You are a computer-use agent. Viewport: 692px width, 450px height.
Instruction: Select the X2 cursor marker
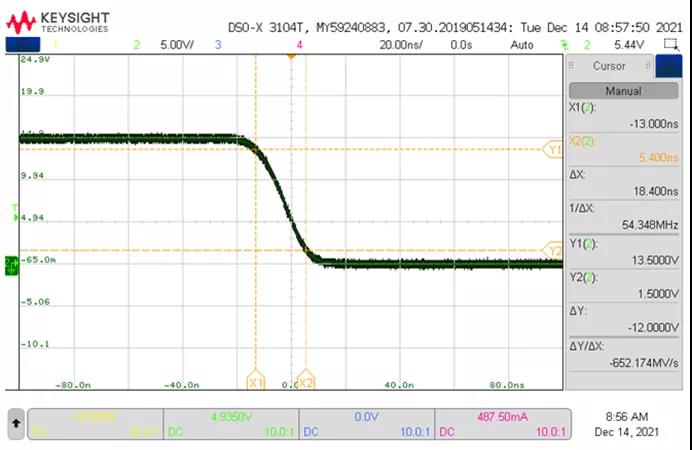[306, 382]
